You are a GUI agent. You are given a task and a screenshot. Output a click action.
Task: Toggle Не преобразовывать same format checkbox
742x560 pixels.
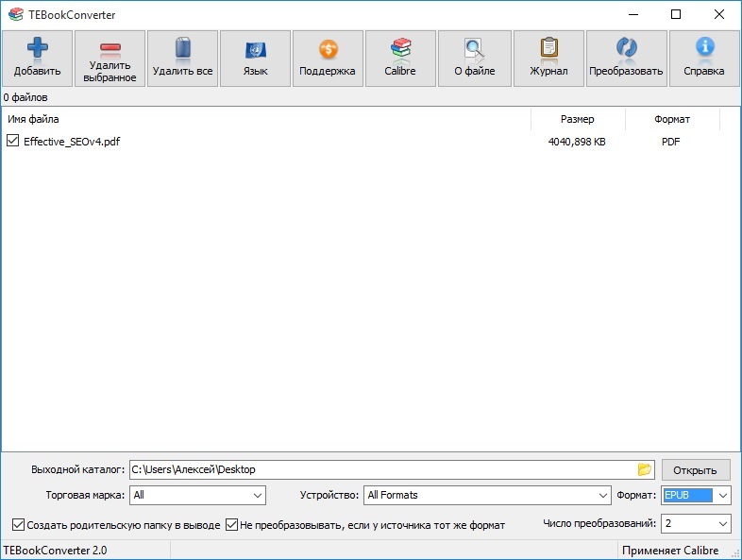(x=231, y=524)
